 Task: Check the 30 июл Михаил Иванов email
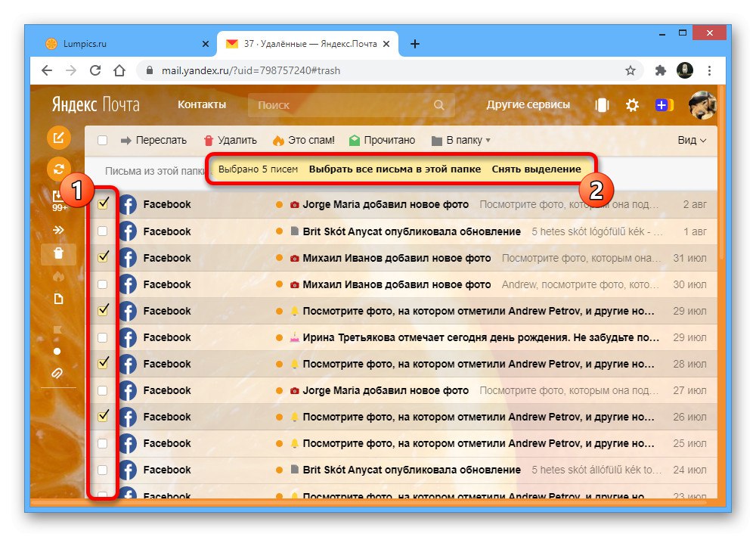point(102,284)
